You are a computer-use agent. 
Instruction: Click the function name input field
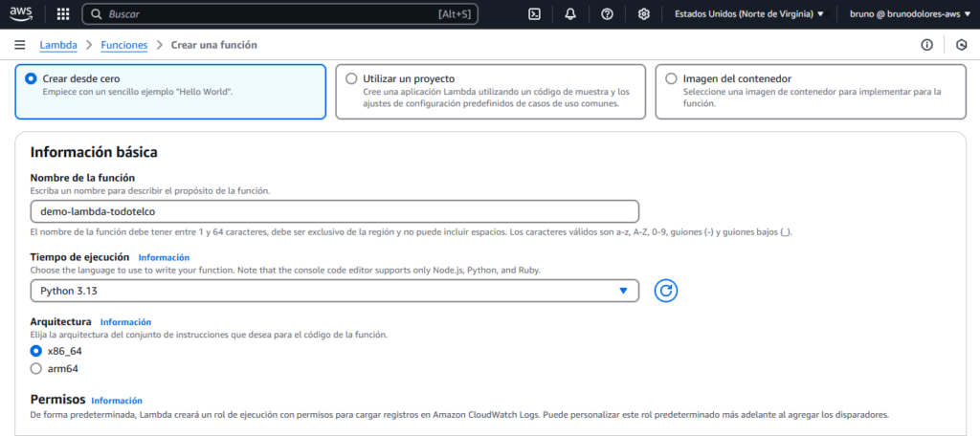pos(334,211)
